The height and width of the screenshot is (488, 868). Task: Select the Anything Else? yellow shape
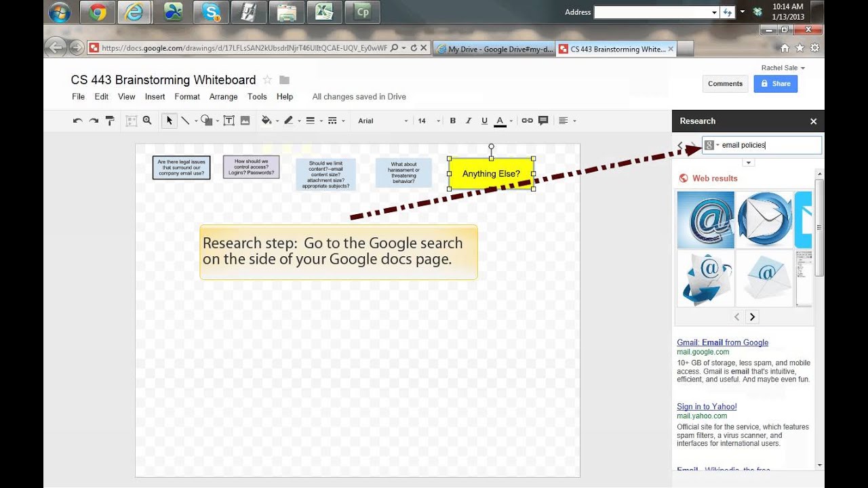pyautogui.click(x=491, y=174)
